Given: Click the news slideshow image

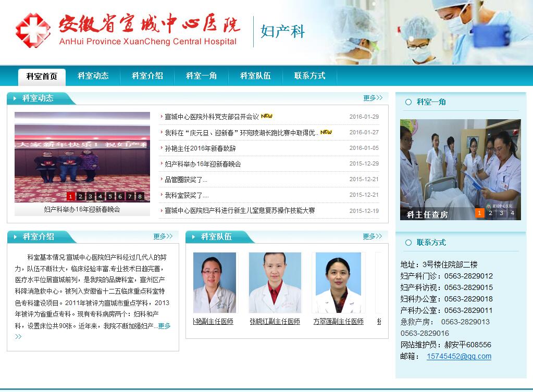Looking at the screenshot, I should tap(82, 157).
